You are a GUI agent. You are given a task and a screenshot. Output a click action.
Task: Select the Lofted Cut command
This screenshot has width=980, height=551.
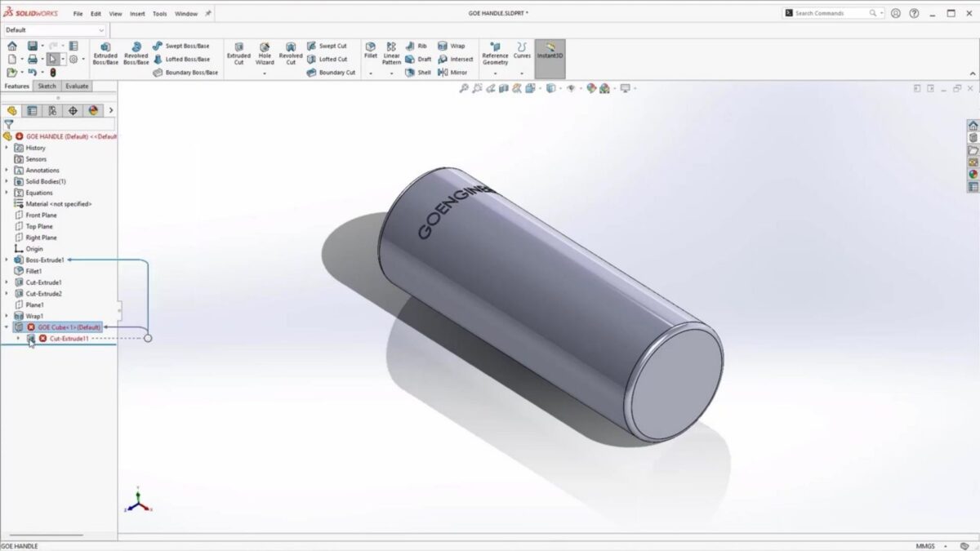pos(327,59)
